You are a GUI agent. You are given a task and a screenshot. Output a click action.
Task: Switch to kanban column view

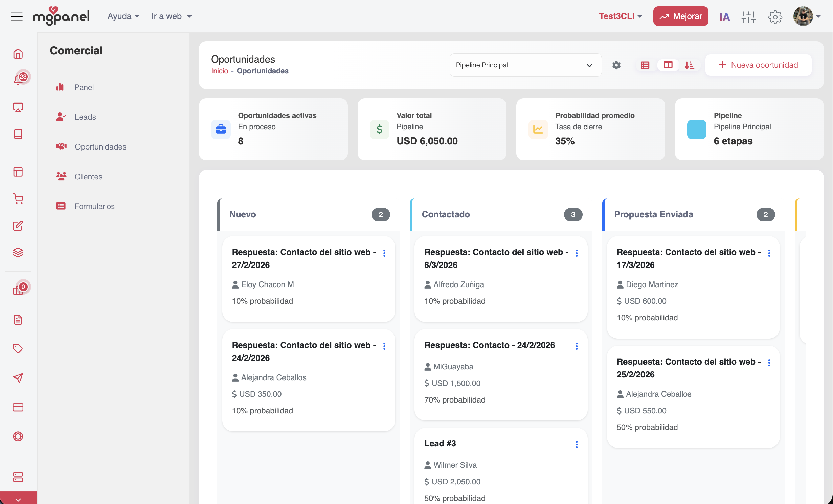668,65
